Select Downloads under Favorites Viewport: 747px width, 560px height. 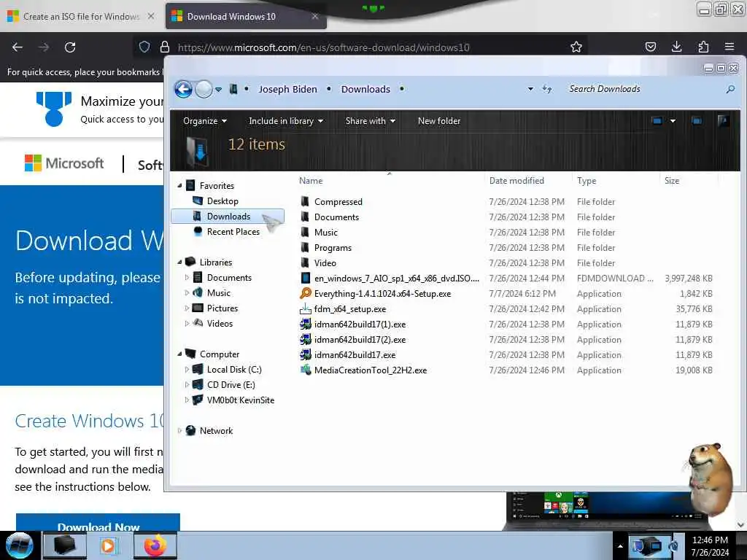tap(228, 216)
